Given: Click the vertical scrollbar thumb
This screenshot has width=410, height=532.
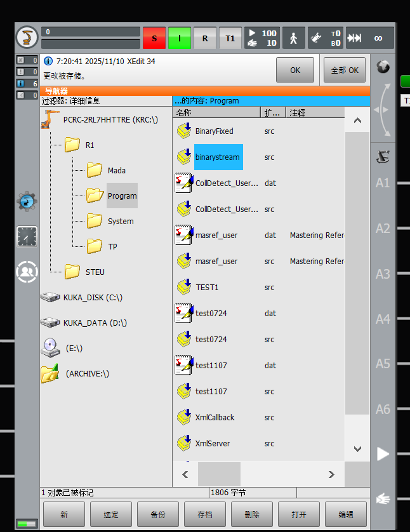Looking at the screenshot, I should pos(357,273).
